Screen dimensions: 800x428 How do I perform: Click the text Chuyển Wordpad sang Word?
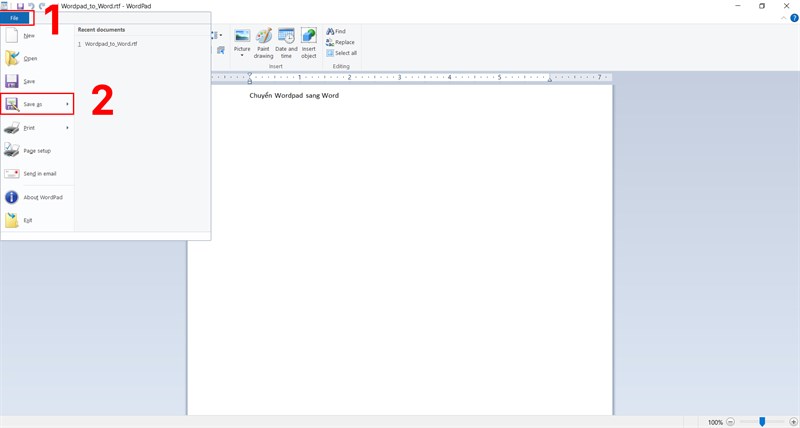[294, 95]
